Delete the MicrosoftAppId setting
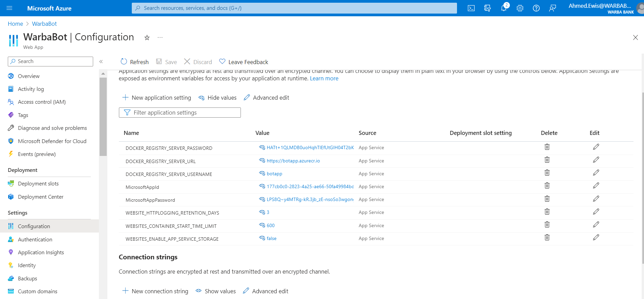The height and width of the screenshot is (299, 644). point(547,185)
